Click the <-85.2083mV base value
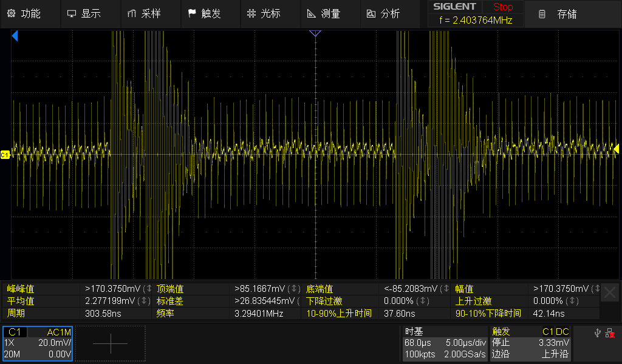 pyautogui.click(x=411, y=289)
